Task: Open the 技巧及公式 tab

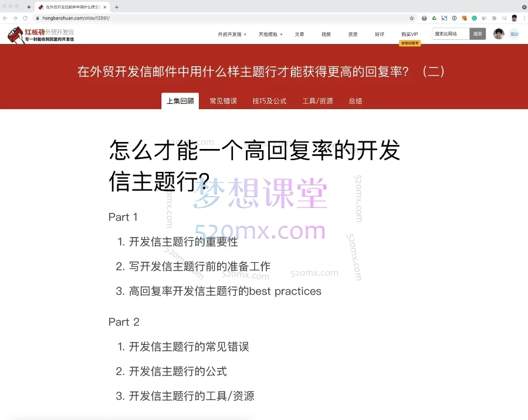Action: pos(269,101)
